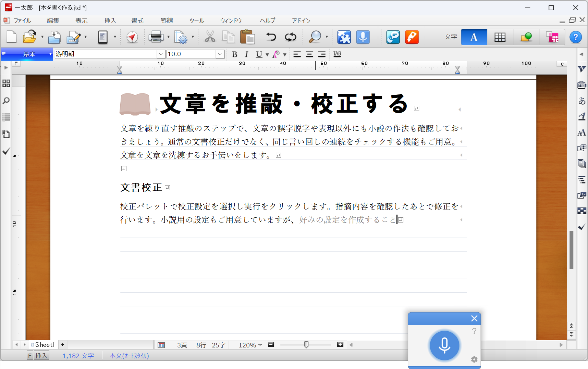The width and height of the screenshot is (588, 369).
Task: Click the blue microphone toolbar icon
Action: 363,37
